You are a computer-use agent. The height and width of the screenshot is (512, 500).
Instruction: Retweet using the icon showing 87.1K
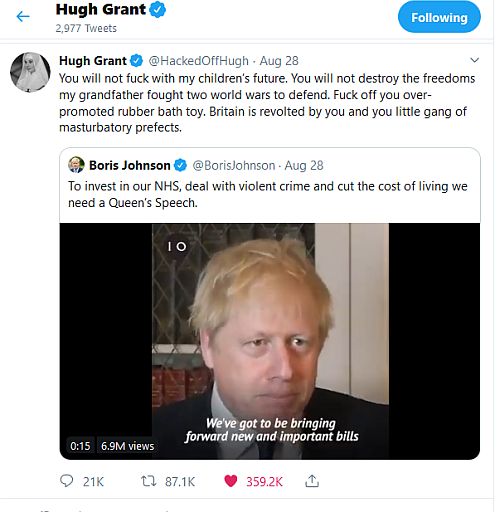coord(148,481)
